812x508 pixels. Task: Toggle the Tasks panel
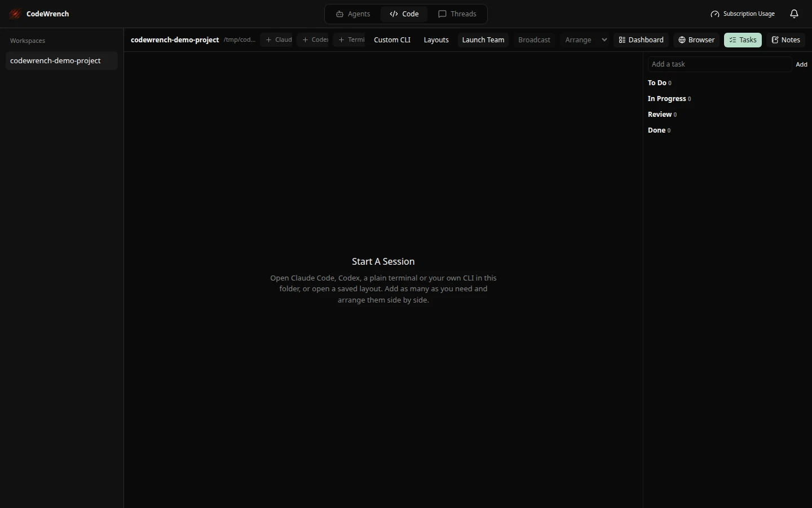(x=743, y=40)
